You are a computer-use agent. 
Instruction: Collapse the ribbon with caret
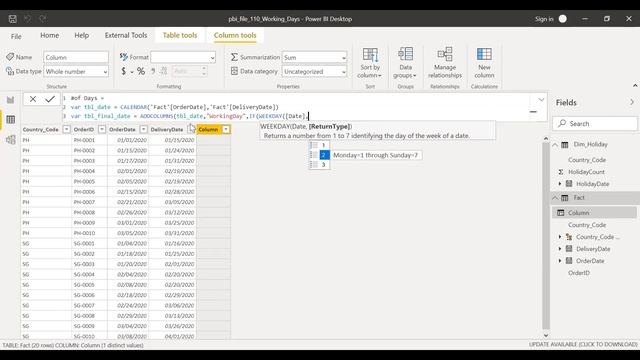coord(635,85)
